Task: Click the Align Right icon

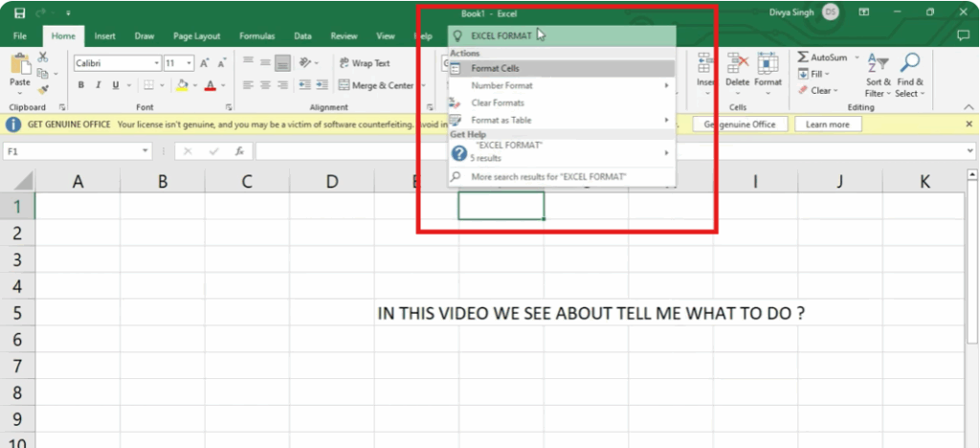Action: click(x=283, y=85)
